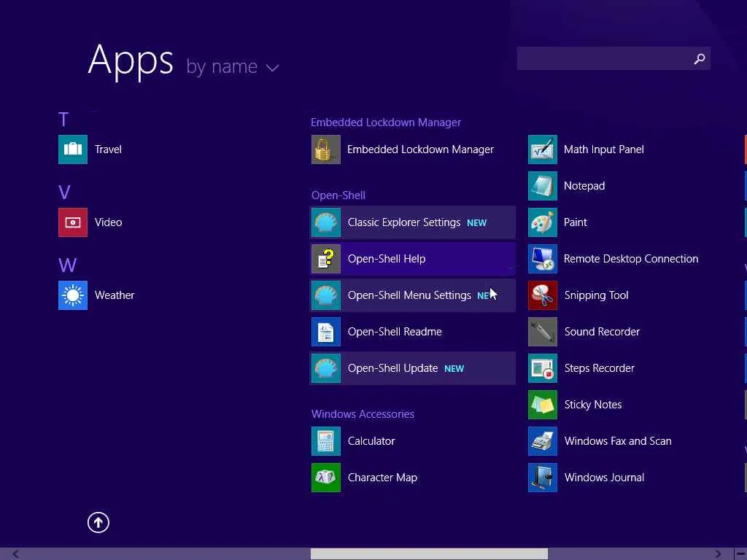The image size is (747, 560).
Task: Click the 'W' letter group header
Action: (67, 265)
